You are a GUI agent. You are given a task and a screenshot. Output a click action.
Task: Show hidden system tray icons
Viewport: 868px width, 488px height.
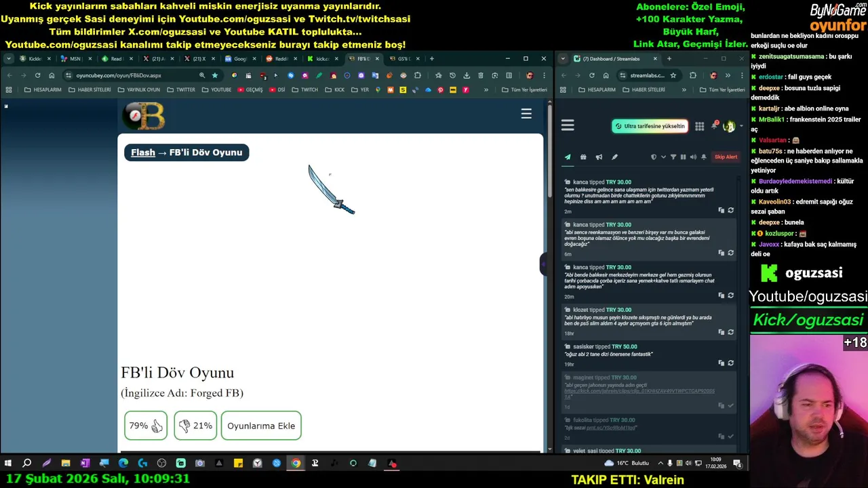(661, 464)
